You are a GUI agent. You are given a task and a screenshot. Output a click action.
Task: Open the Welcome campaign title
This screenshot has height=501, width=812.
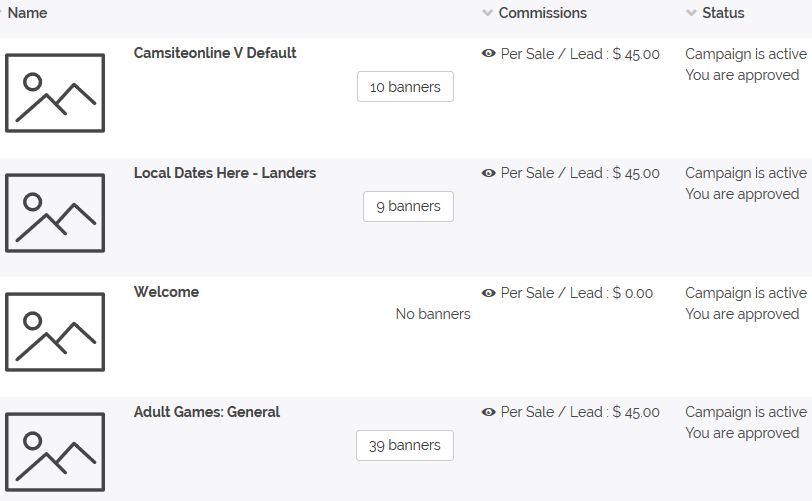pos(166,292)
